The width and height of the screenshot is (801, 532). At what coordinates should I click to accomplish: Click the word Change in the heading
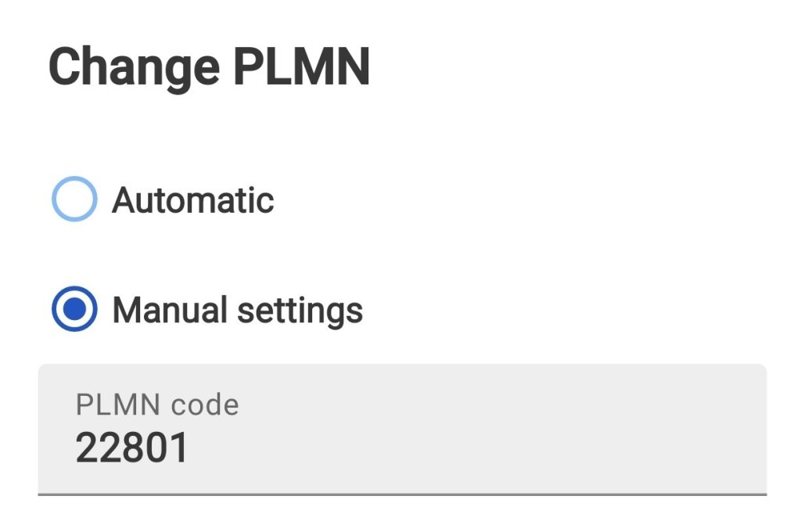pos(134,67)
